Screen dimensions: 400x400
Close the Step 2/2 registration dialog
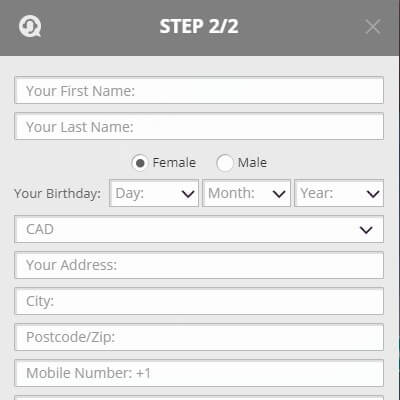coord(373,27)
